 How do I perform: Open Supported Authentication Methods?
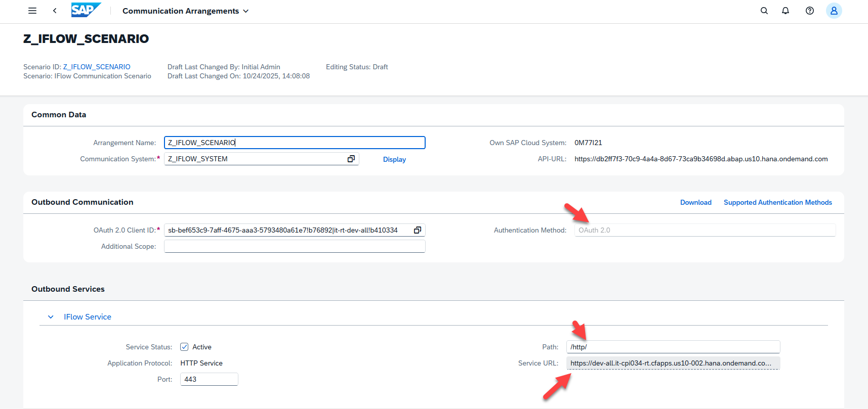tap(777, 202)
